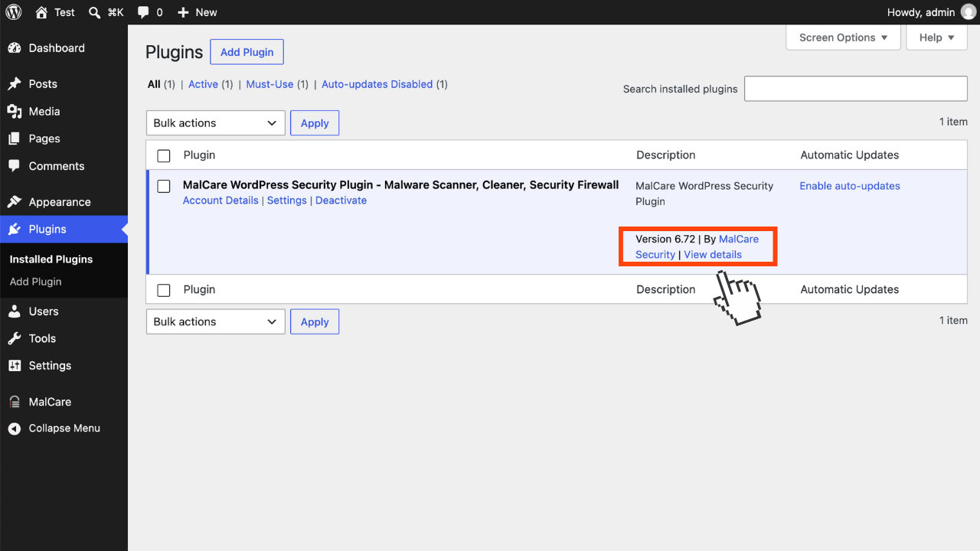The width and height of the screenshot is (980, 551).
Task: Open Tools via the wrench icon
Action: 15,338
